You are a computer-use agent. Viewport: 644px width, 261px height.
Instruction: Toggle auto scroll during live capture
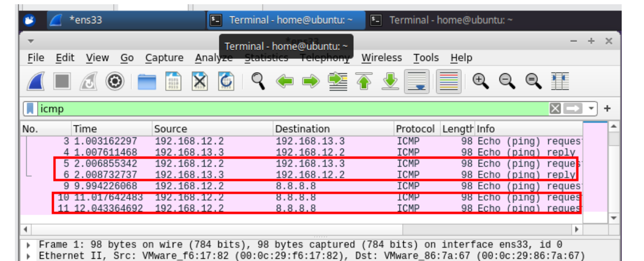417,81
